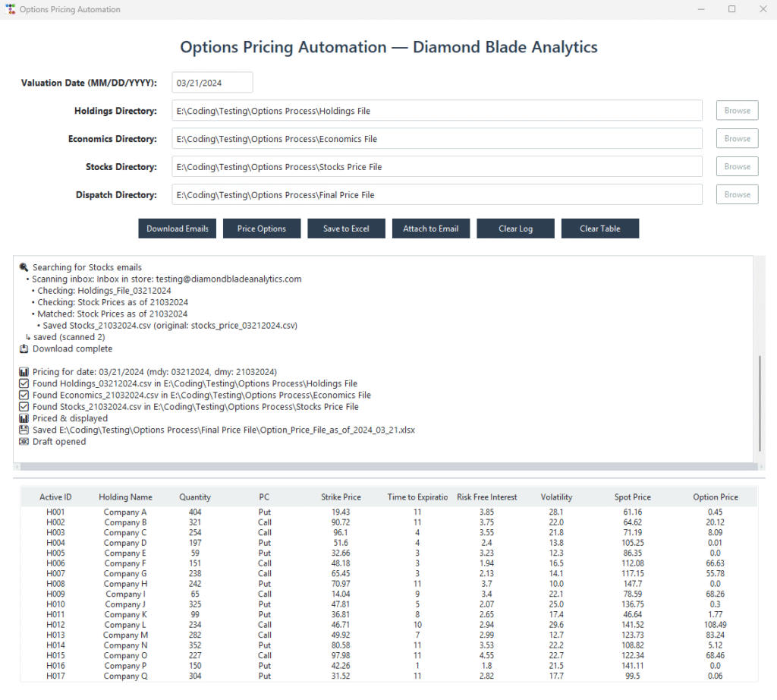This screenshot has height=700, width=777.
Task: Browse for the Stocks Directory
Action: pyautogui.click(x=737, y=166)
